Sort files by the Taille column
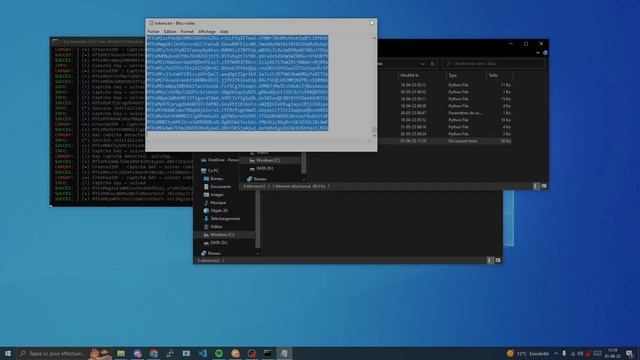This screenshot has width=640, height=360. [493, 76]
